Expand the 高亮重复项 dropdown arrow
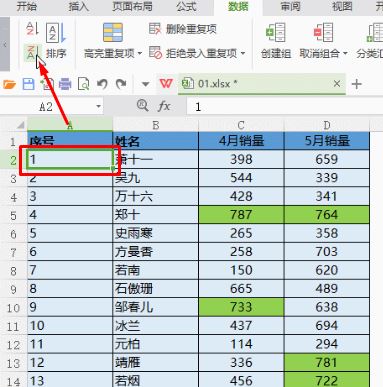This screenshot has width=383, height=387. coord(140,53)
